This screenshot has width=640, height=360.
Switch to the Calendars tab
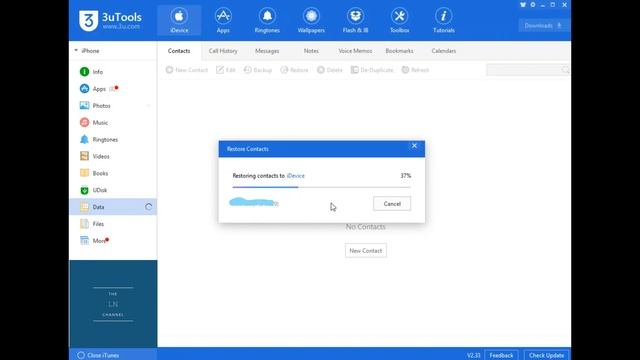[444, 51]
